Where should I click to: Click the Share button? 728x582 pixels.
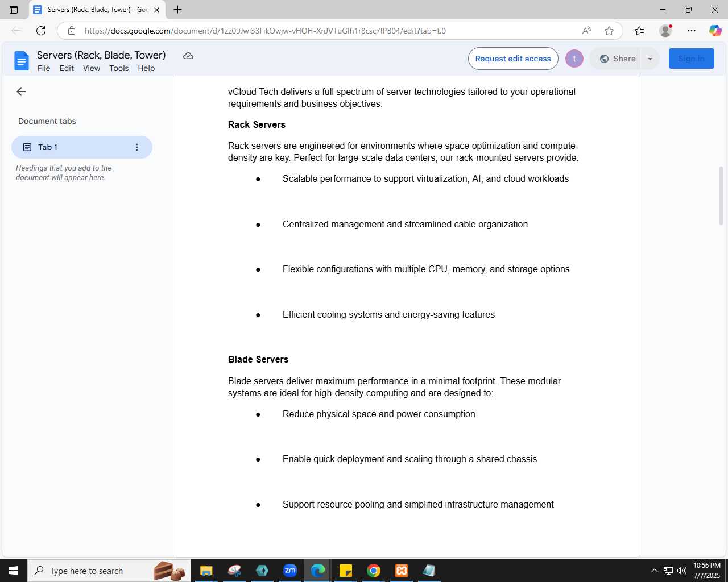[618, 59]
